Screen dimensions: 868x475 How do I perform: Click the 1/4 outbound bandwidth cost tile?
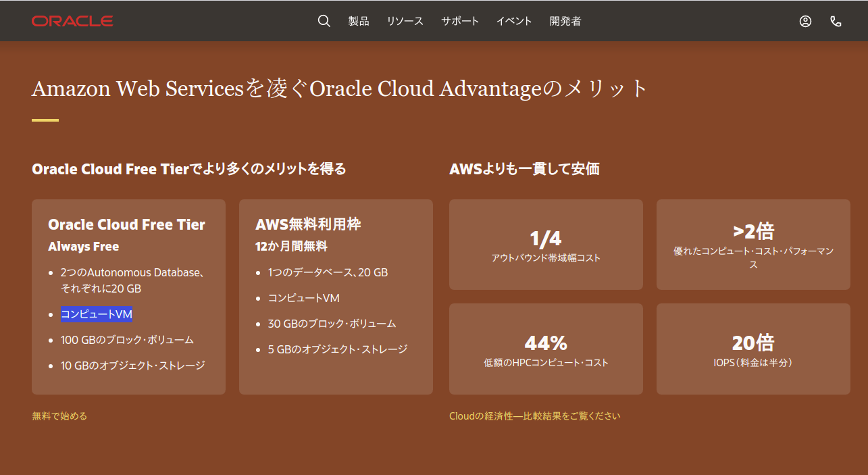[x=545, y=244]
